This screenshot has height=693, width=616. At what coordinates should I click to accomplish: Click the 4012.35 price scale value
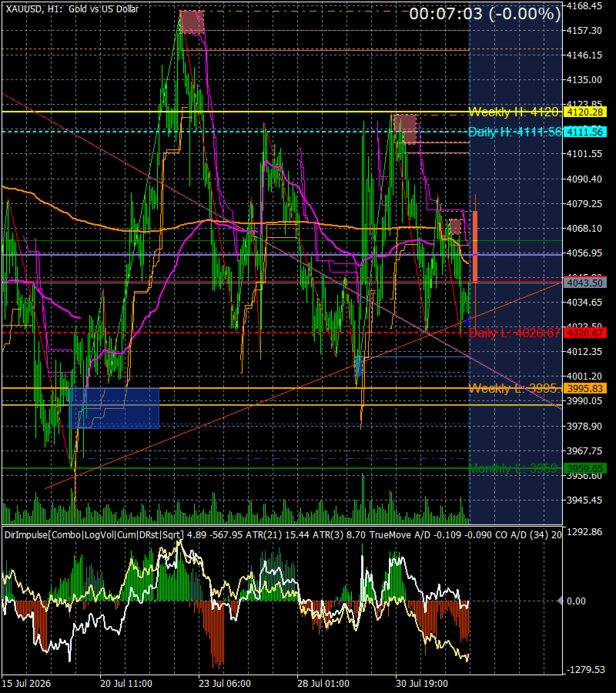click(x=584, y=352)
